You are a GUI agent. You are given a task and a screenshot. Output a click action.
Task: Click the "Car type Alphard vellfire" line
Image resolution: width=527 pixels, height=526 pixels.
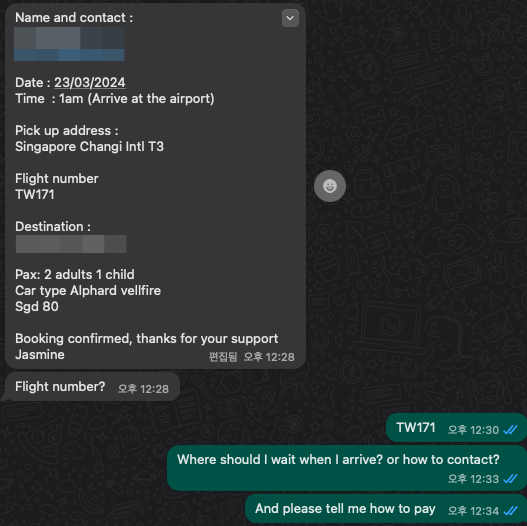pos(88,291)
